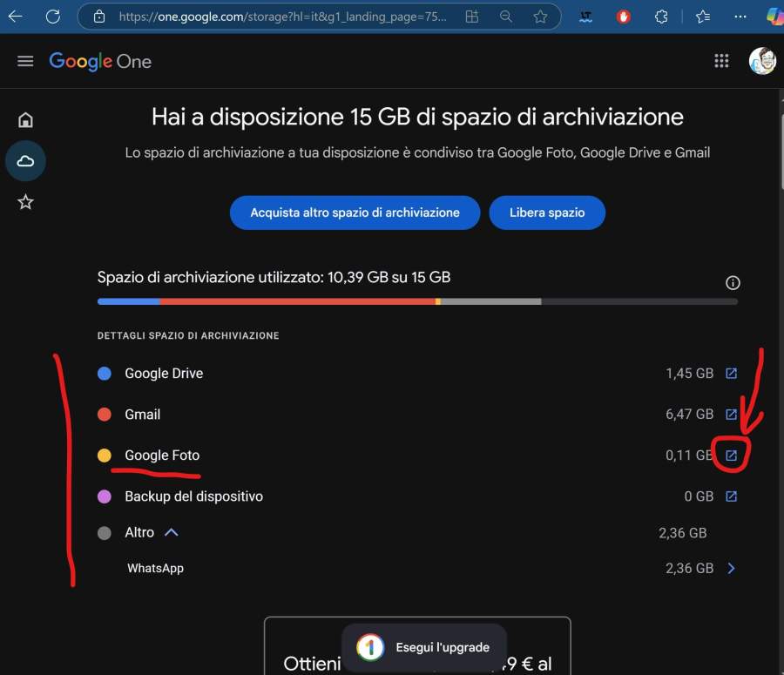Open the Google apps grid launcher
Viewport: 784px width, 675px height.
pos(721,61)
